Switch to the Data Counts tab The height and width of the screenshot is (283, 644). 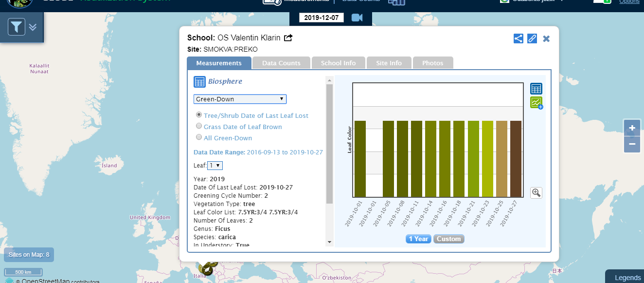tap(281, 63)
